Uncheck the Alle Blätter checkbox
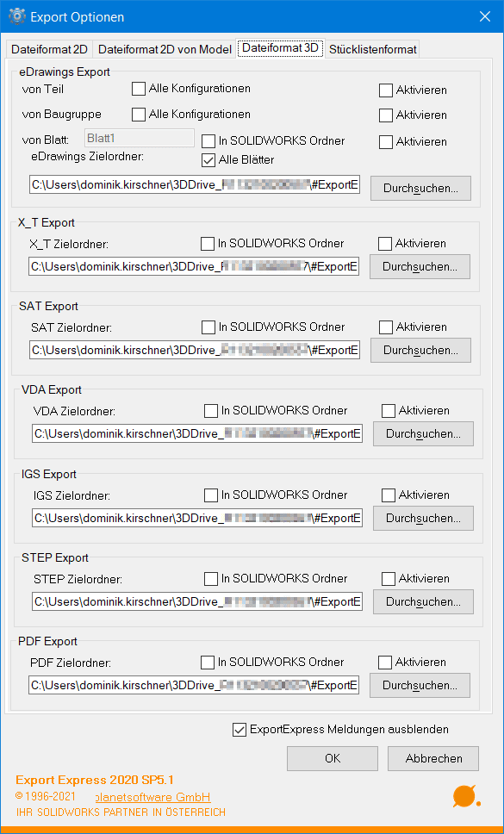The height and width of the screenshot is (834, 504). tap(208, 159)
